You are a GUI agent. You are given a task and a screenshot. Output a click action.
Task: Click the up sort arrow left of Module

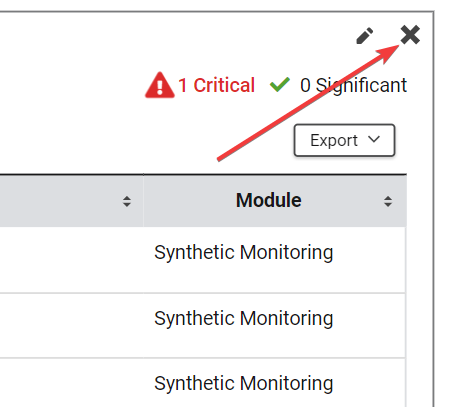pos(127,198)
